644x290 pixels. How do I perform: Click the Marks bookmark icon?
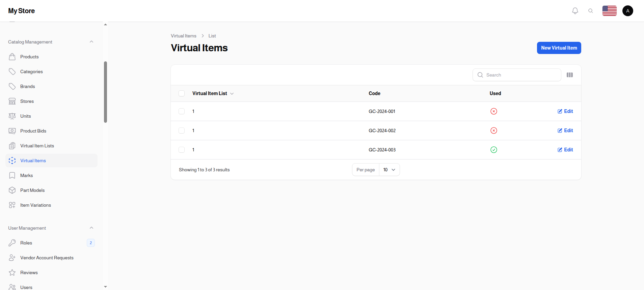click(x=12, y=175)
